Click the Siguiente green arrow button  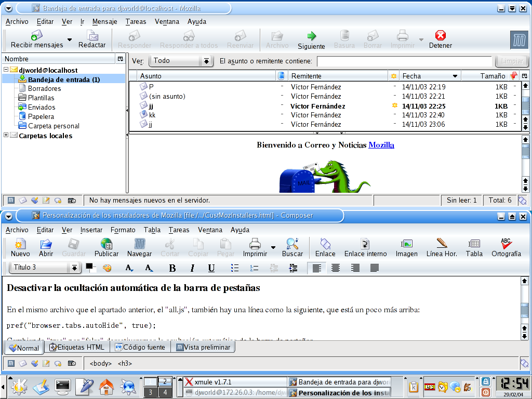coord(311,40)
